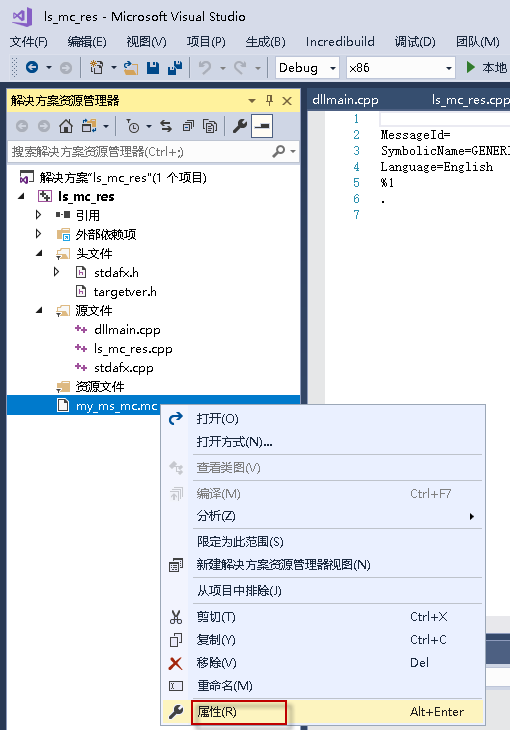This screenshot has height=730, width=510.
Task: Click the Language=English line in the editor
Action: point(436,167)
